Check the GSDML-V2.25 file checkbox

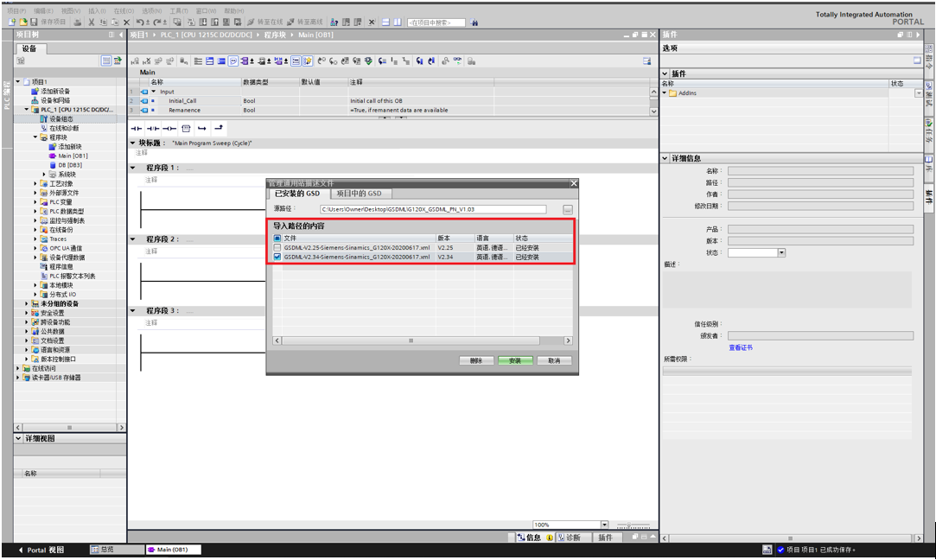point(277,248)
